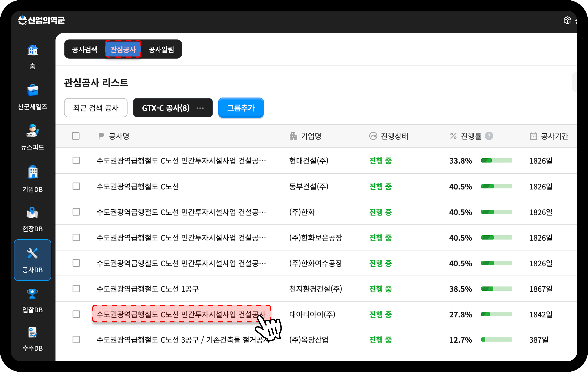Screen dimensions: 588x372
Task: Select the 최근 검색 공사 group
Action: tap(96, 108)
